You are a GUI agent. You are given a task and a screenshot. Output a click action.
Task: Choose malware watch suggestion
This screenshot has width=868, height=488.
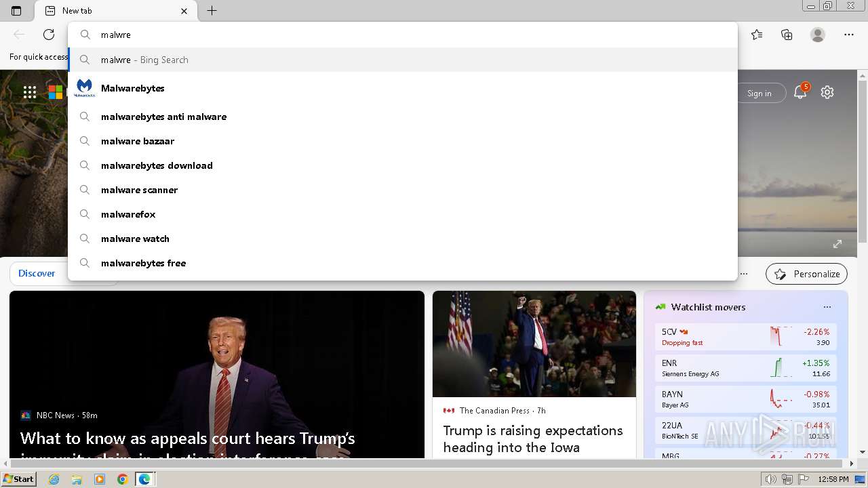(403, 239)
